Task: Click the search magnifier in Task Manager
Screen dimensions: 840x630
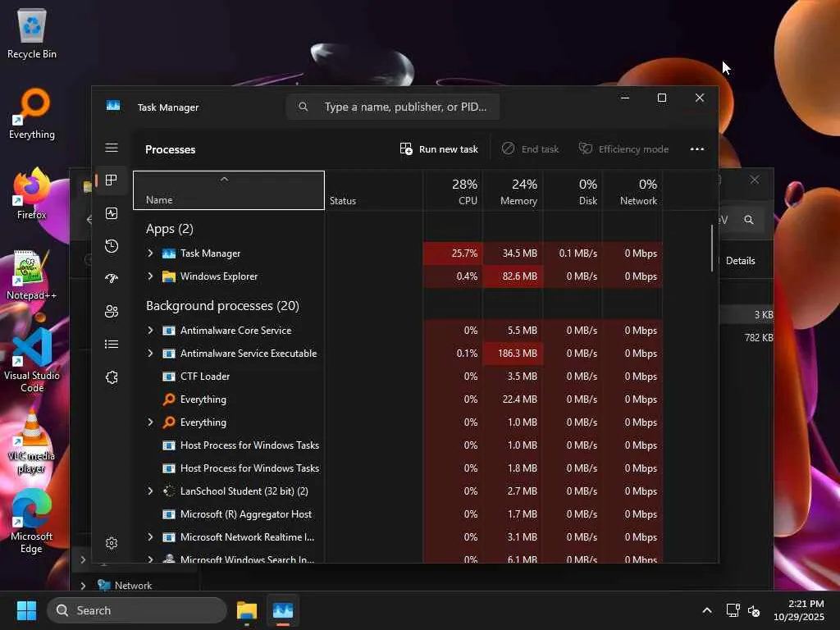Action: 304,107
